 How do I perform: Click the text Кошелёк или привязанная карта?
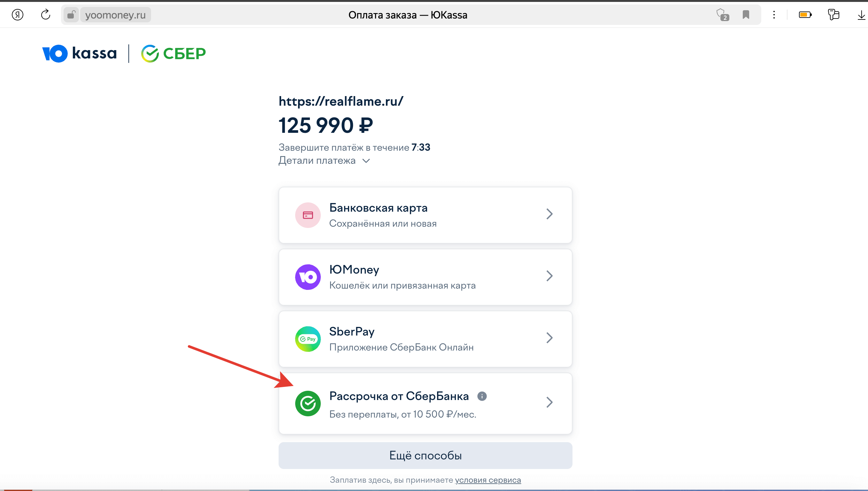click(x=403, y=286)
